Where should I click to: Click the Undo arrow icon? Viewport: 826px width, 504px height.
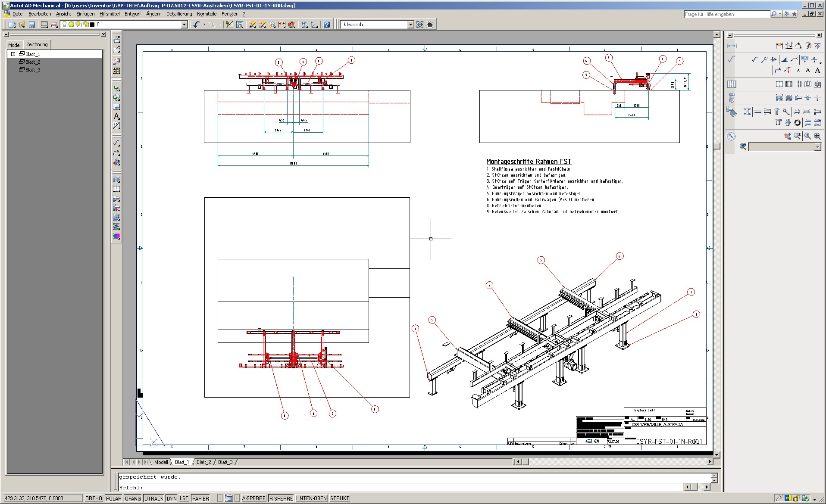pyautogui.click(x=197, y=25)
